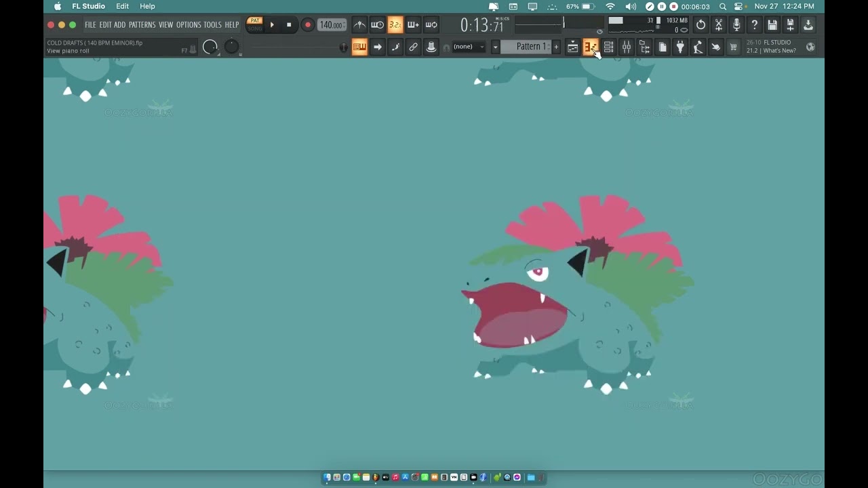The image size is (868, 488).
Task: Toggle typing keyboard to piano icon
Action: (360, 47)
